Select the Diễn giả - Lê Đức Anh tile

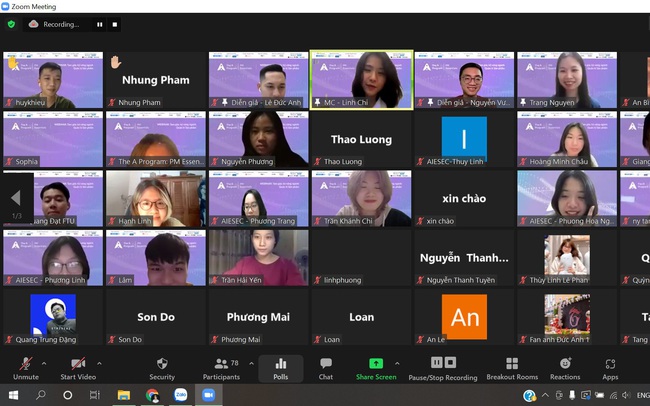click(259, 80)
